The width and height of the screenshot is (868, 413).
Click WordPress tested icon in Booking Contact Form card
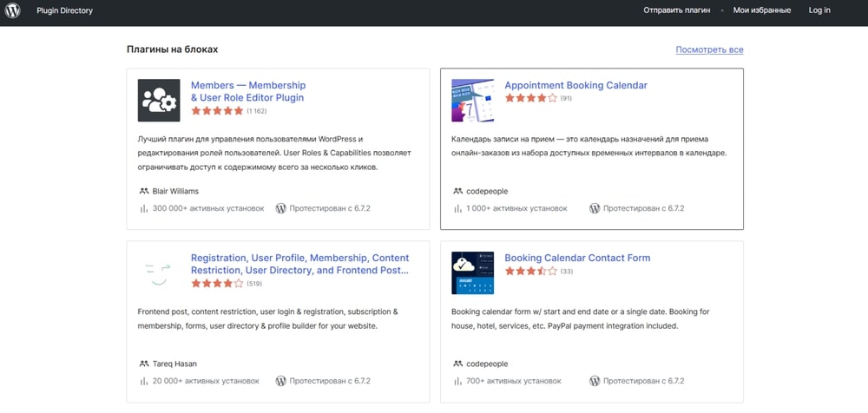[595, 381]
